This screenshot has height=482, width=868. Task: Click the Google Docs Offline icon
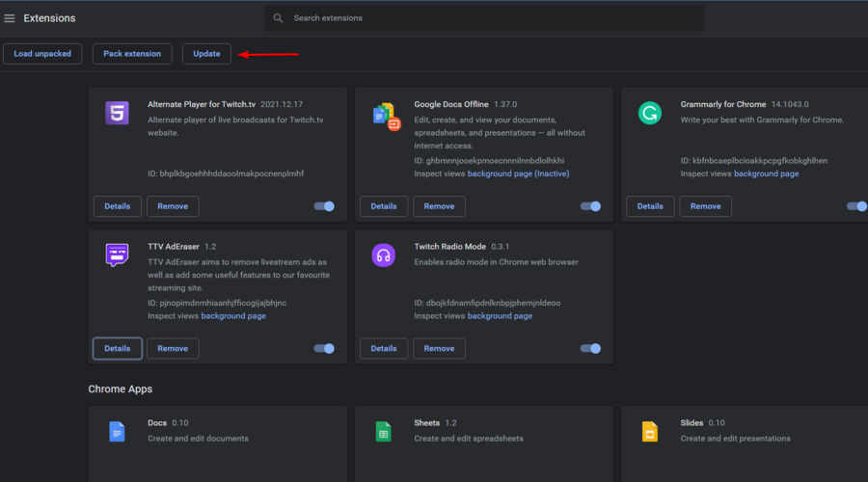click(x=386, y=117)
